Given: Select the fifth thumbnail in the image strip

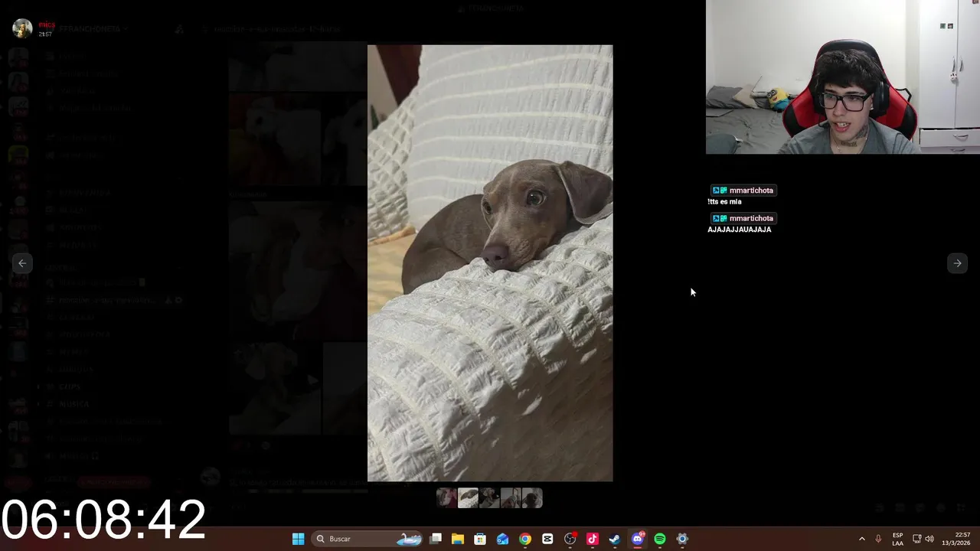Looking at the screenshot, I should tap(532, 498).
